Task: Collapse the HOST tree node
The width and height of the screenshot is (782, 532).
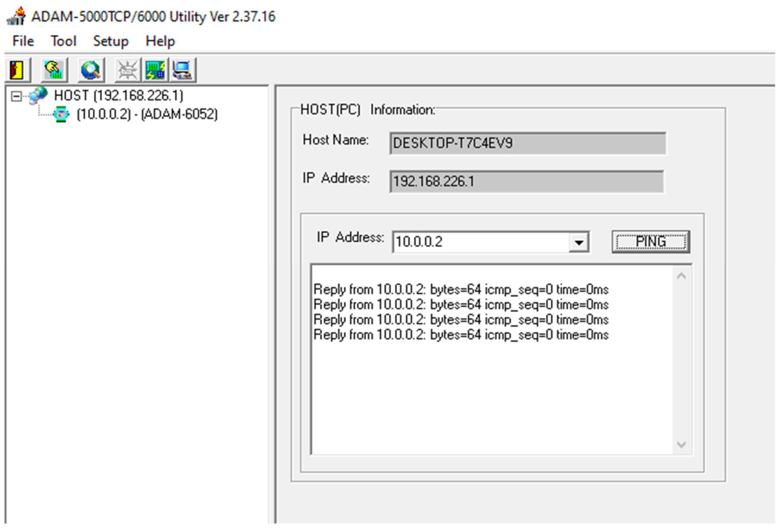Action: (x=16, y=97)
